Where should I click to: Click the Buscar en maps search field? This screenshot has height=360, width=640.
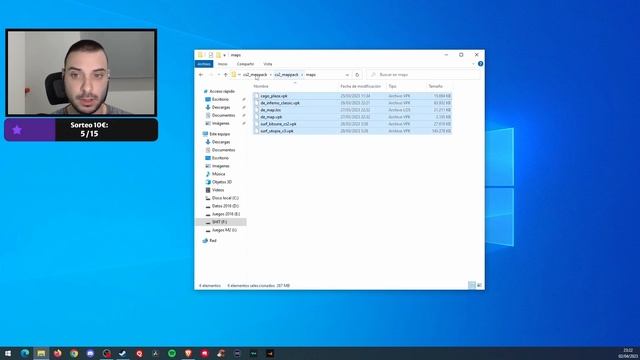pyautogui.click(x=424, y=75)
